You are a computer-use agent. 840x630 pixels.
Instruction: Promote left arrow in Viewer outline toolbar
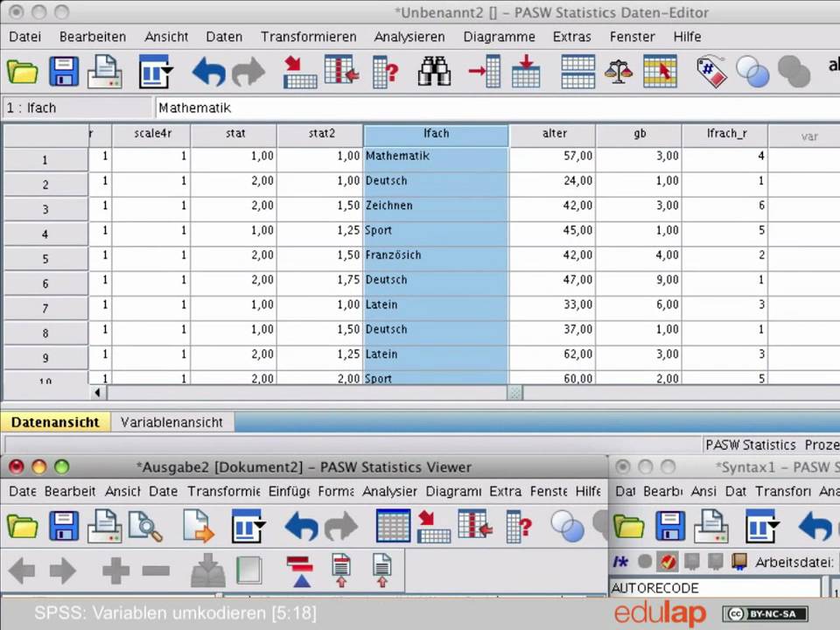click(21, 570)
